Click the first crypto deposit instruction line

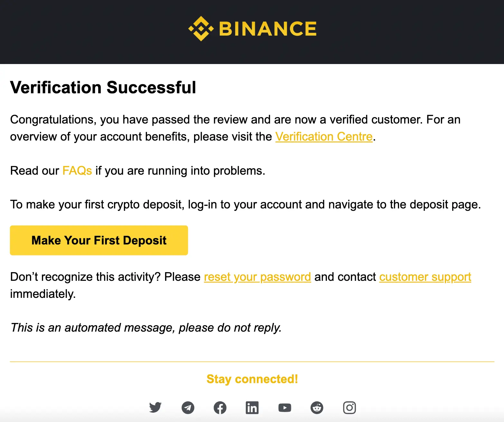pyautogui.click(x=246, y=205)
